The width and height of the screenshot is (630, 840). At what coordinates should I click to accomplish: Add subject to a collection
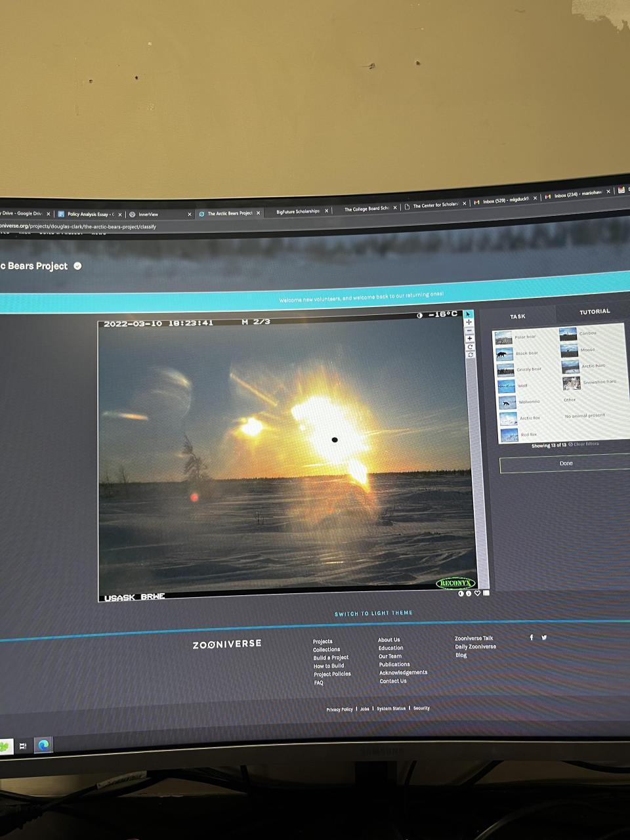tap(486, 593)
